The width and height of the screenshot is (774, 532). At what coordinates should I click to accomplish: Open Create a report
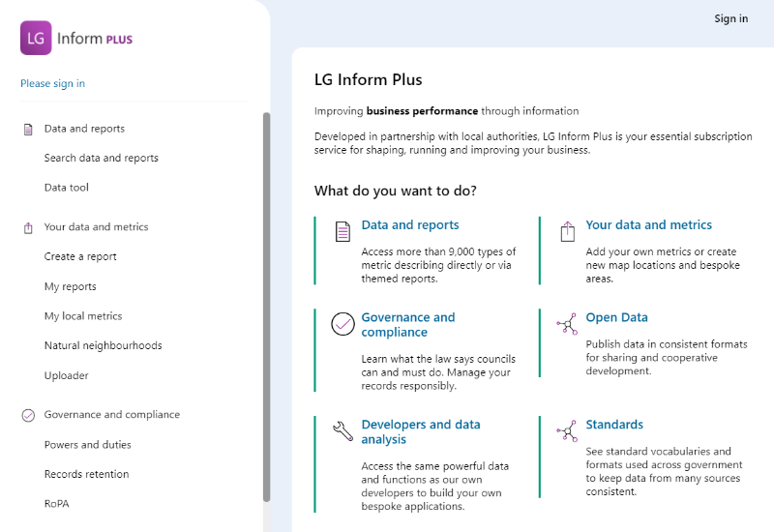(80, 256)
